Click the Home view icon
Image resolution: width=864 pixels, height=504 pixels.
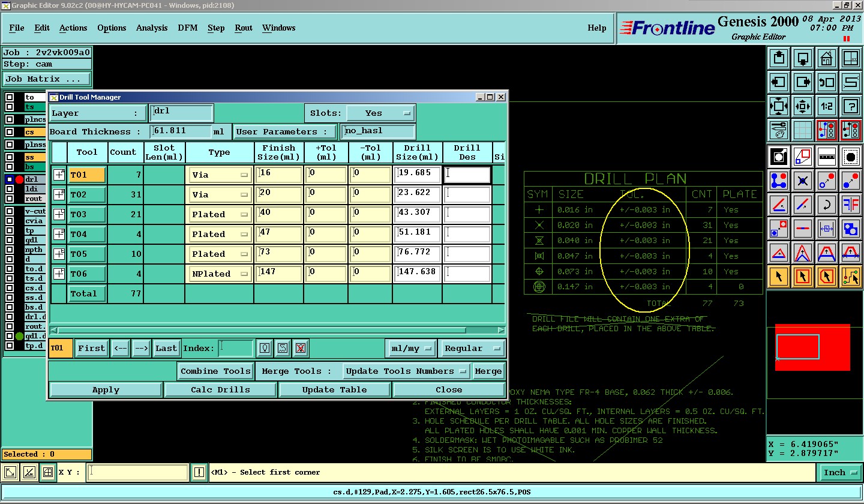coord(826,59)
